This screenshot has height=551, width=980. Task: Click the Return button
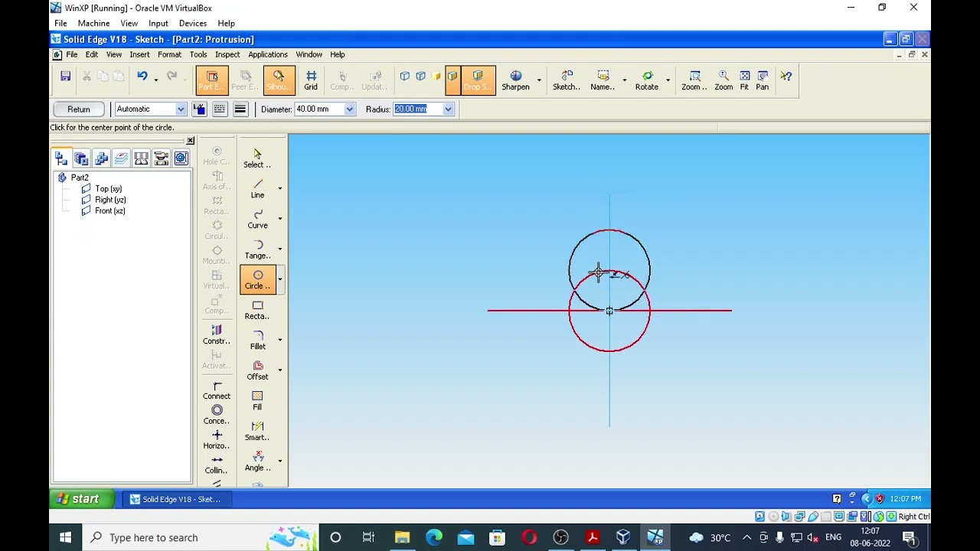pos(79,109)
